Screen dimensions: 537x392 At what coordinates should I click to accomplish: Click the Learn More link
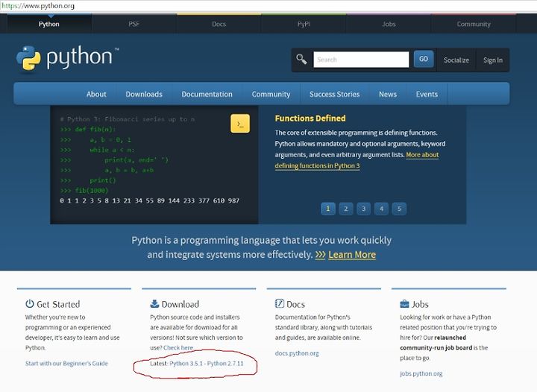click(352, 255)
